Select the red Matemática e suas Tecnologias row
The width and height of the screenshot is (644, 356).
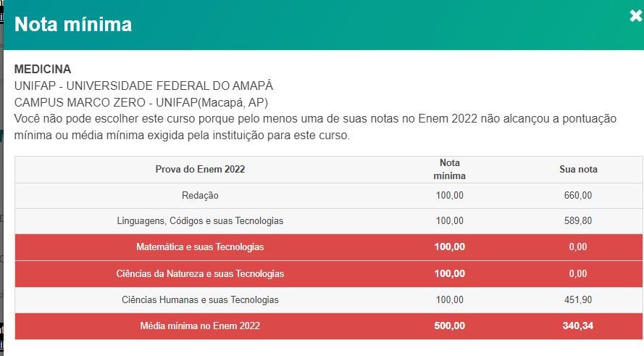click(x=200, y=247)
